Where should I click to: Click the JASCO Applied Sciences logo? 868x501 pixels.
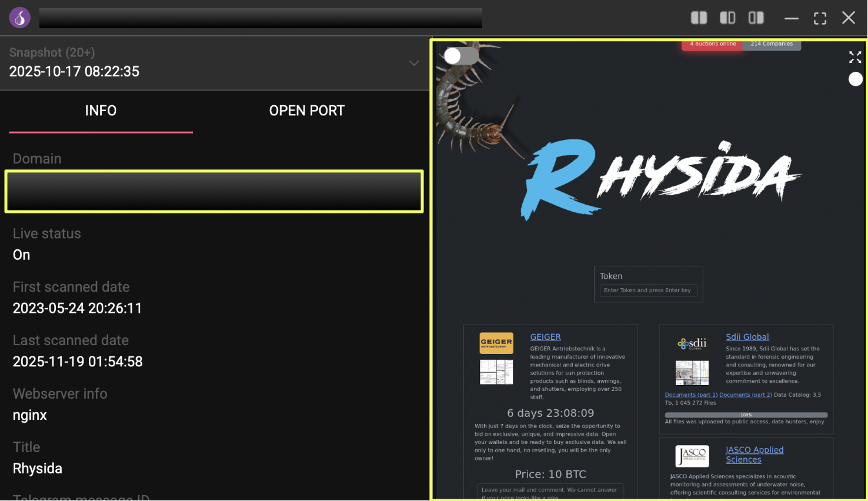pos(692,456)
